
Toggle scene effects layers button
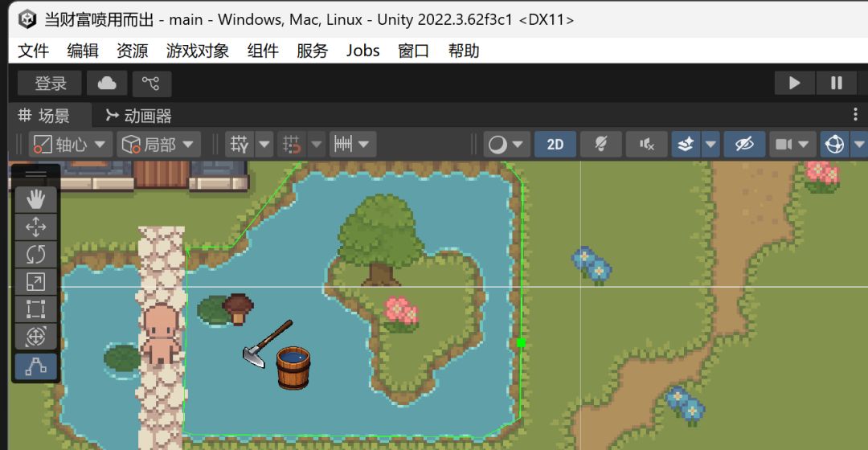pos(686,145)
